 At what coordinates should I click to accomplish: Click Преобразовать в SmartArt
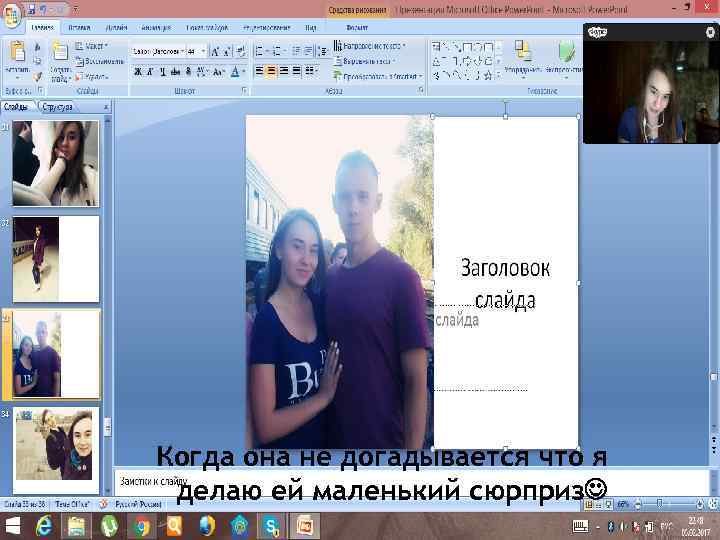coord(378,76)
